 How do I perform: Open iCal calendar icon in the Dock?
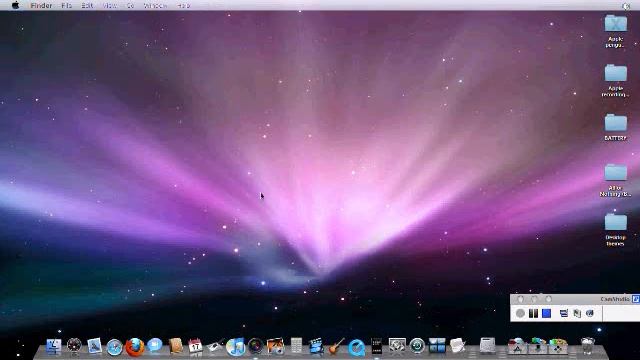(196, 346)
